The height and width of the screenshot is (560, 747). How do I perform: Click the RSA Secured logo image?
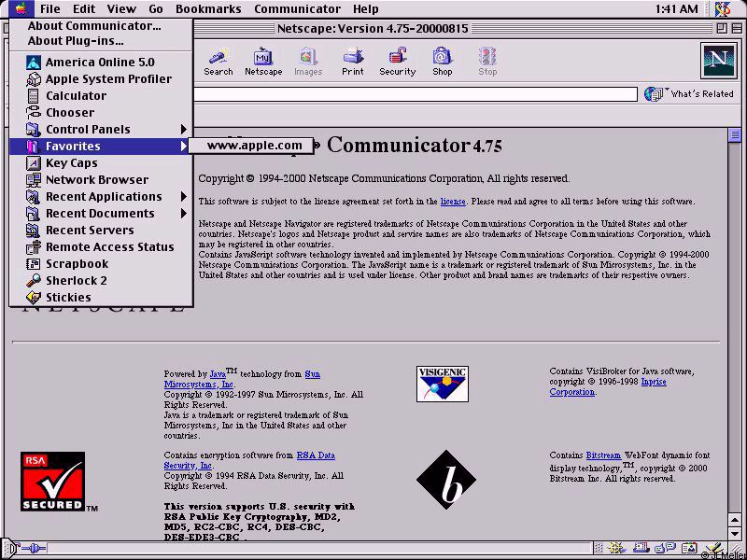pos(53,482)
